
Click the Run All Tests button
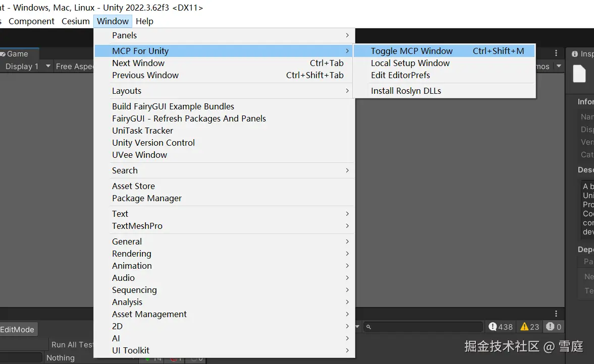coord(71,345)
